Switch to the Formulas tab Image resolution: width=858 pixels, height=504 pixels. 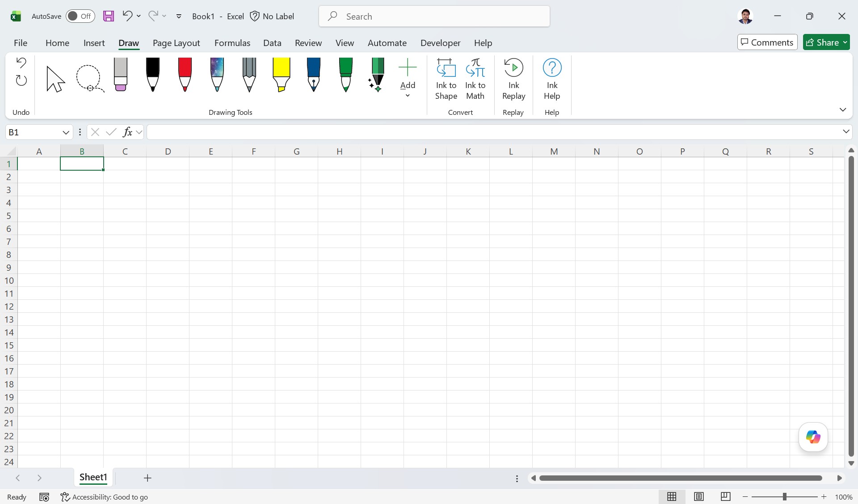click(x=232, y=43)
